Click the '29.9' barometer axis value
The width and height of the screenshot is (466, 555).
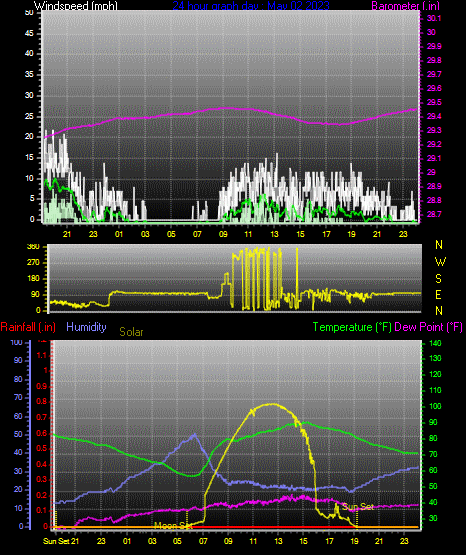pos(434,46)
